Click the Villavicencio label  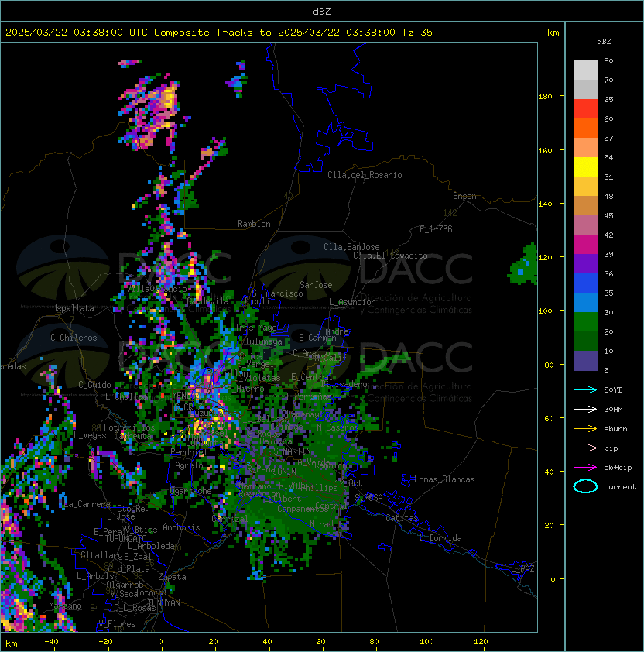pos(156,288)
